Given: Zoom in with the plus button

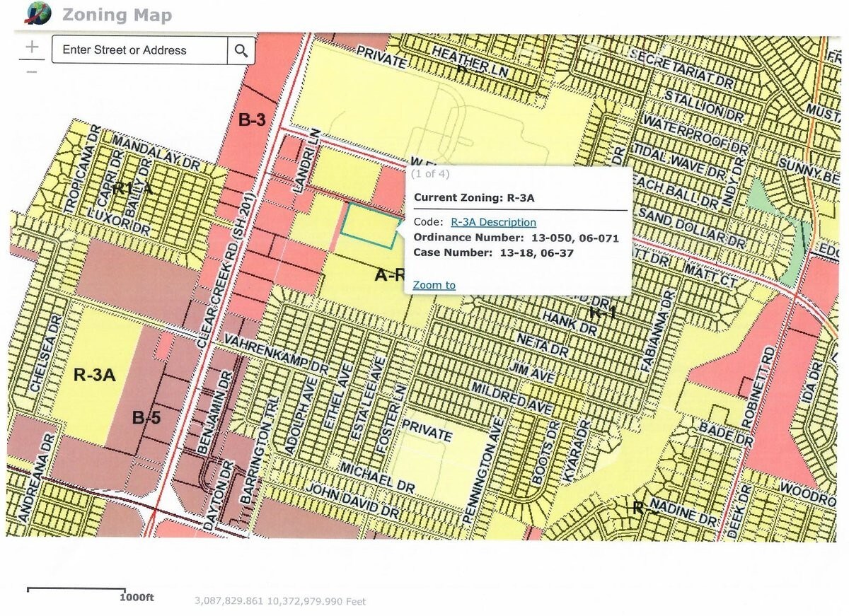Looking at the screenshot, I should coord(32,48).
